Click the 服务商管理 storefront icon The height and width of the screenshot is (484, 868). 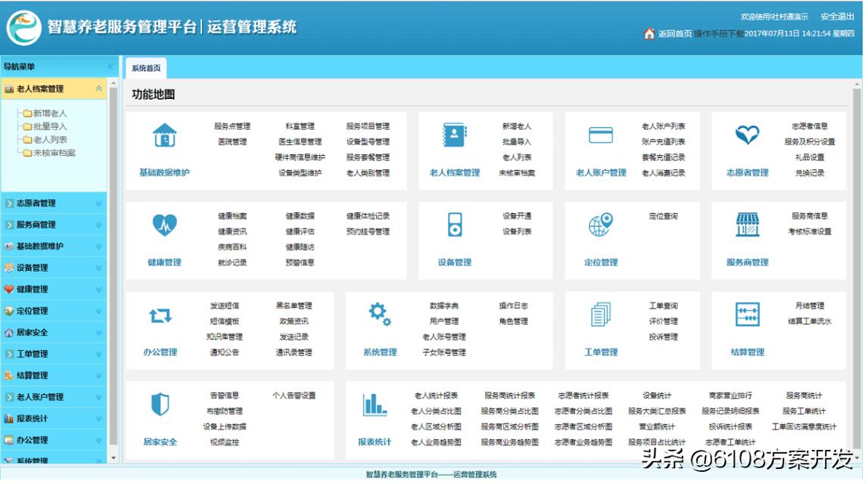coord(748,225)
